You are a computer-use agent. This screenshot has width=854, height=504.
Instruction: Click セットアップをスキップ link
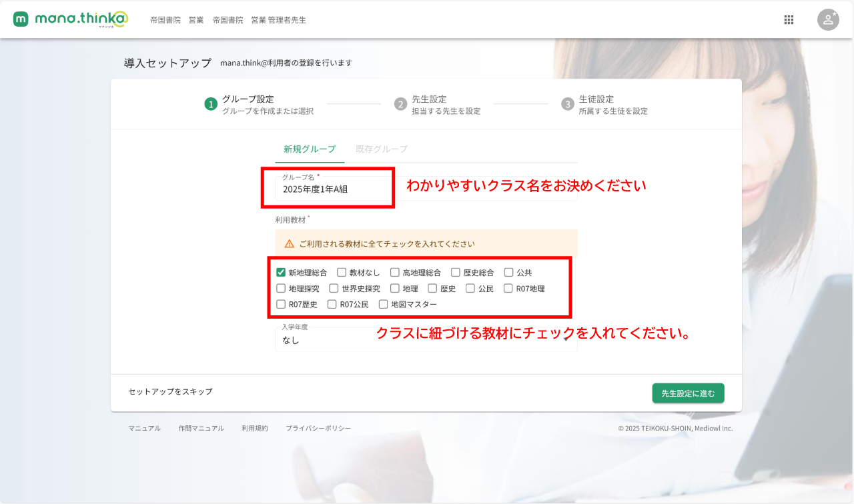(x=170, y=391)
